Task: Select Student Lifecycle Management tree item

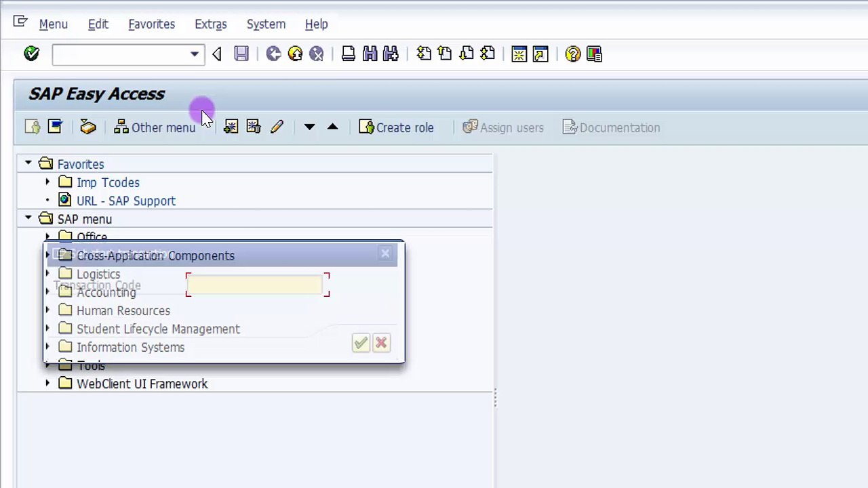Action: [x=158, y=329]
